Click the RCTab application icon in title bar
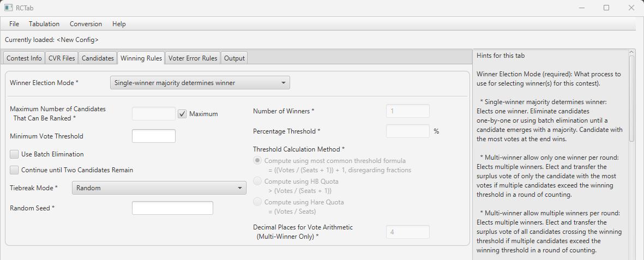 (x=8, y=8)
